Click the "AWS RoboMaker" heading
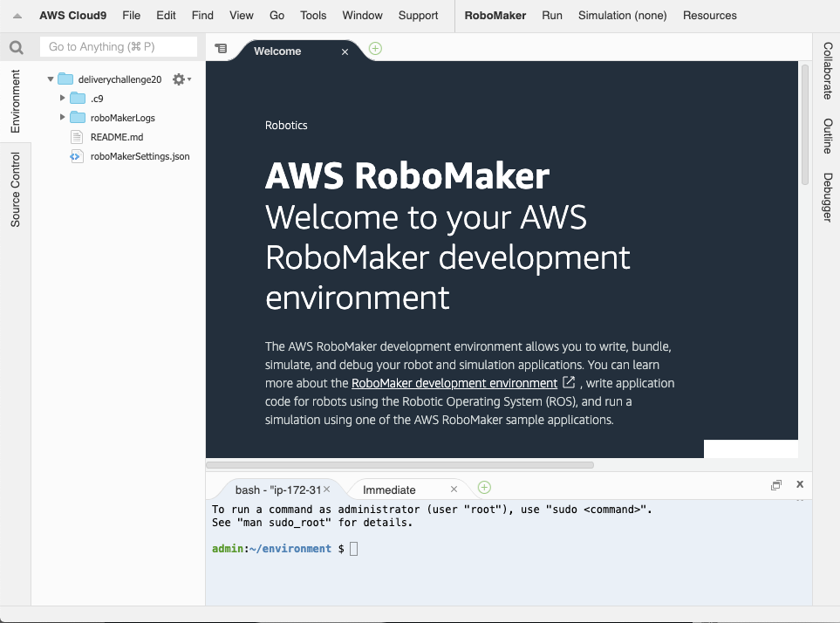Screen dimensions: 840x623 click(x=407, y=175)
